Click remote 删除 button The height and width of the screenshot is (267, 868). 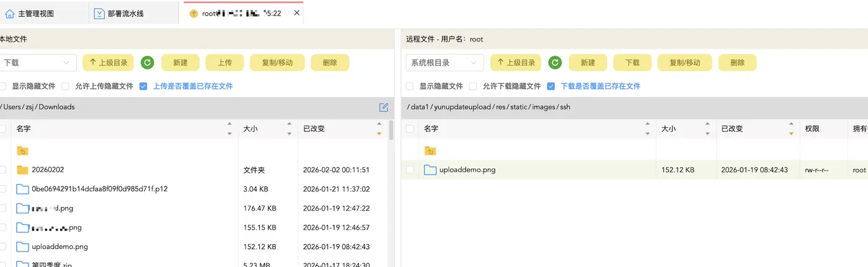(737, 63)
